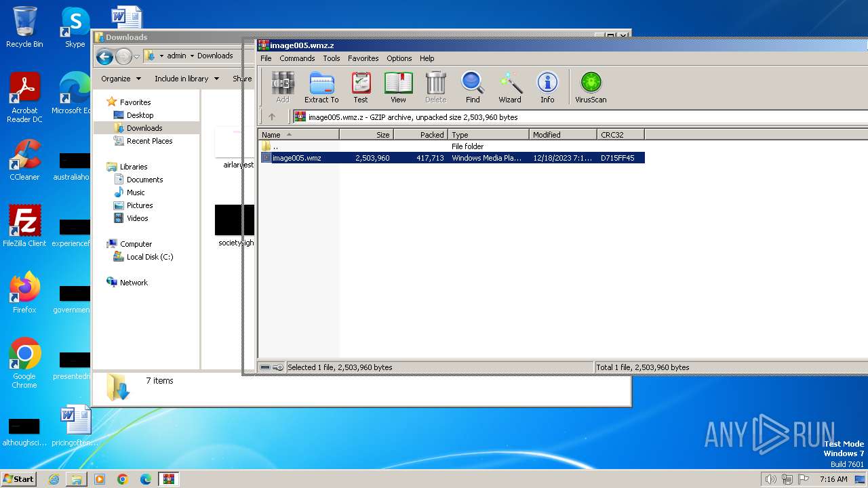The image size is (868, 488).
Task: Click the Start button
Action: point(18,479)
